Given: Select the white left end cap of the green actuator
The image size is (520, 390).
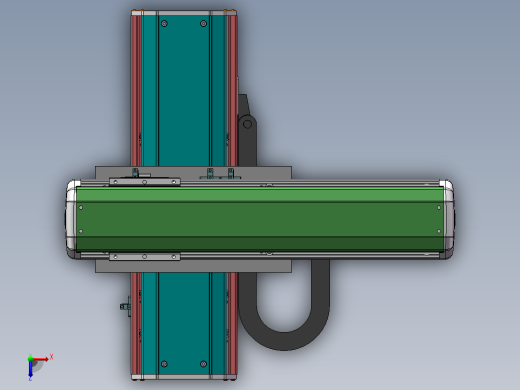Looking at the screenshot, I should click(x=71, y=219).
